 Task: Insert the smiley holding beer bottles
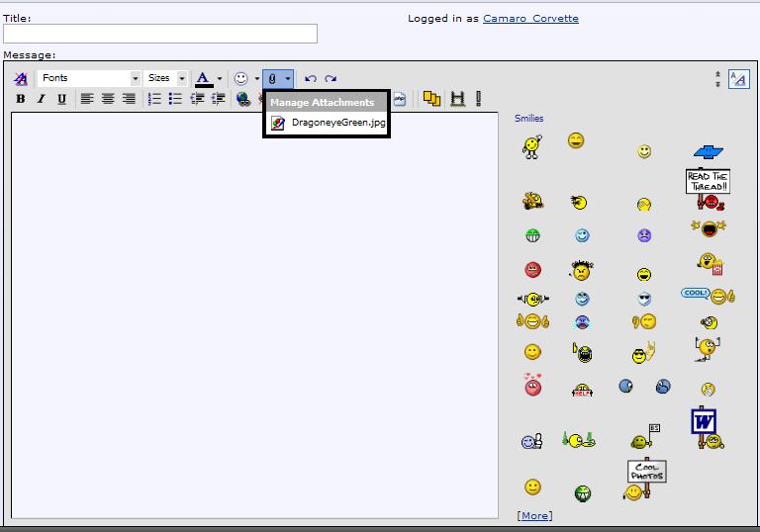point(578,439)
